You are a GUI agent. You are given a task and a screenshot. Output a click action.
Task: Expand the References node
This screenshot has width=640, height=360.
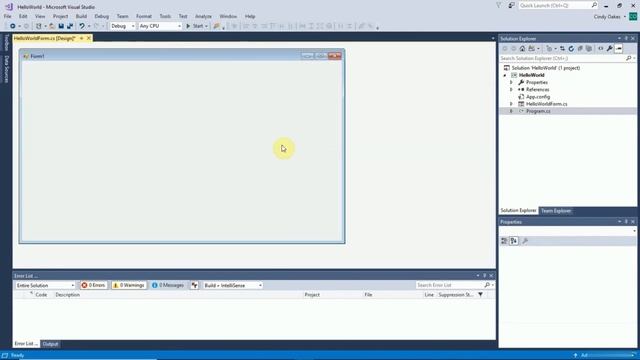point(511,89)
